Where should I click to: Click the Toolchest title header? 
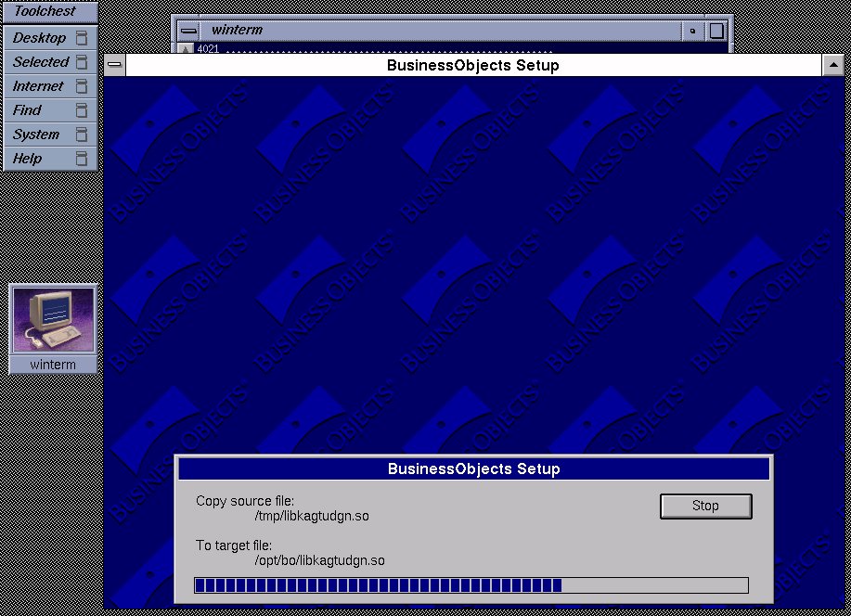pyautogui.click(x=48, y=11)
